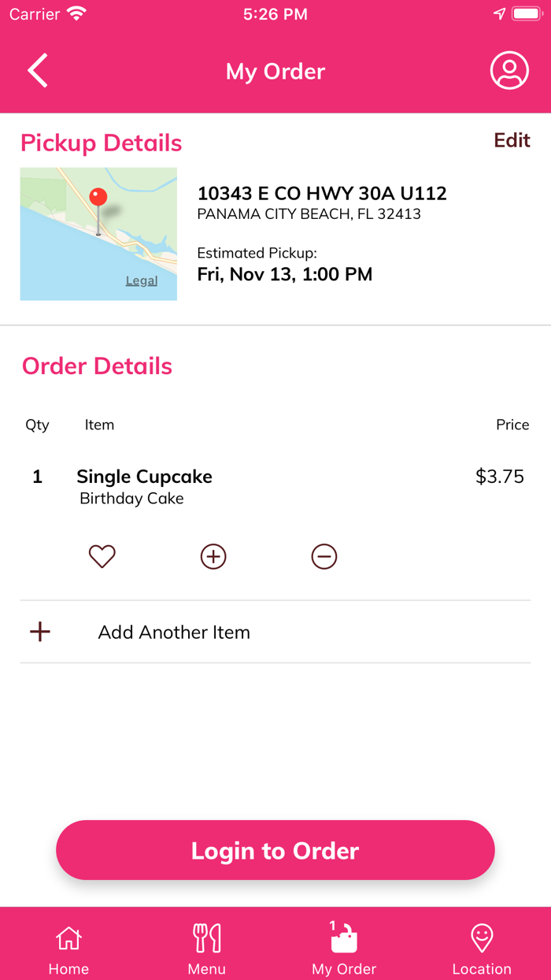Favorite the Single Cupcake with heart icon

coord(102,556)
